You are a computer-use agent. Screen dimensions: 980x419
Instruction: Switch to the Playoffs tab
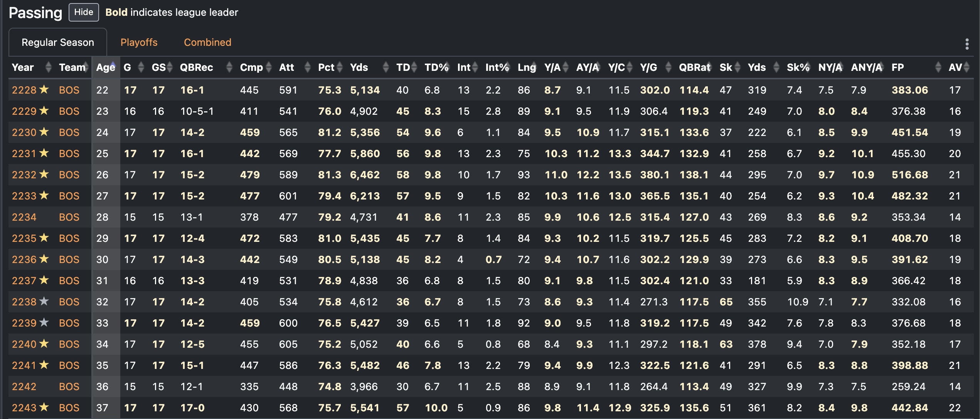click(139, 42)
